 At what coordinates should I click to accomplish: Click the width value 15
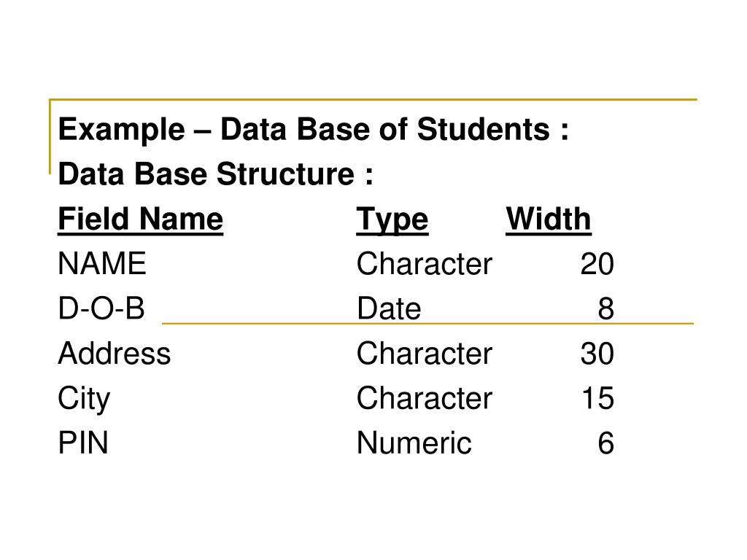(598, 398)
